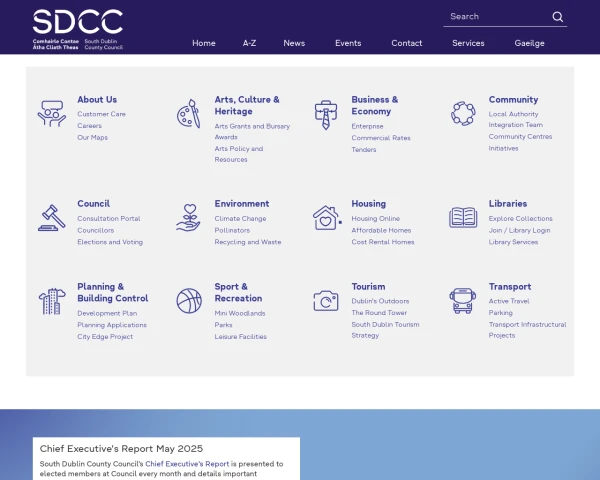Image resolution: width=600 pixels, height=480 pixels.
Task: Open the Enterprise link
Action: (x=367, y=126)
